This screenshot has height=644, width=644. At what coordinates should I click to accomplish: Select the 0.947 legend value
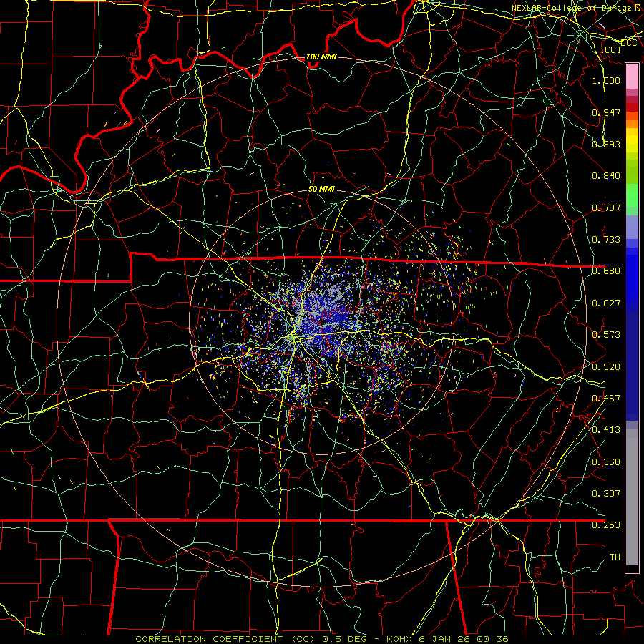(x=606, y=112)
